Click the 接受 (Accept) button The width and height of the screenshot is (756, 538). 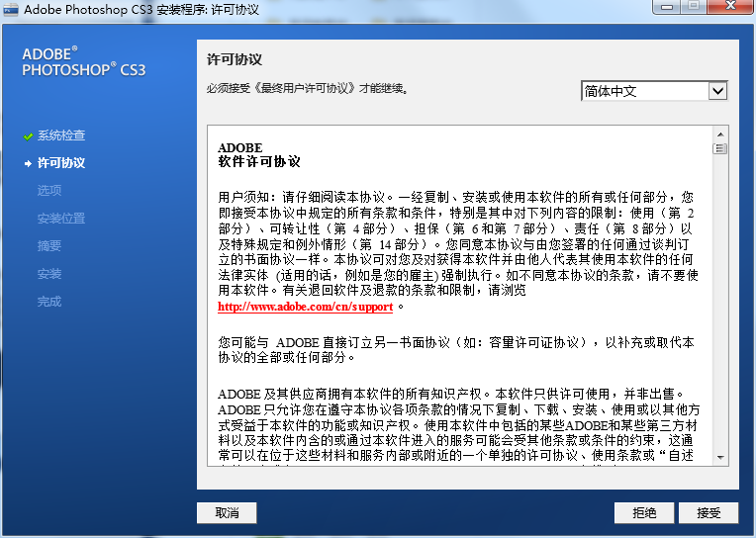(709, 513)
